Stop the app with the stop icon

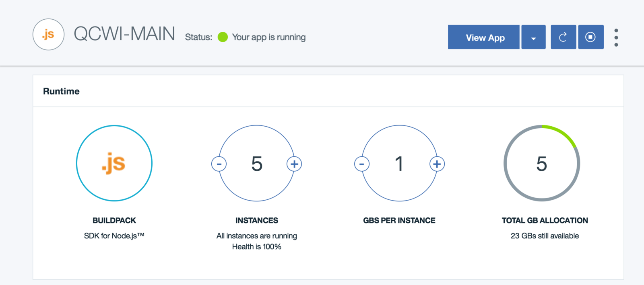pos(590,37)
